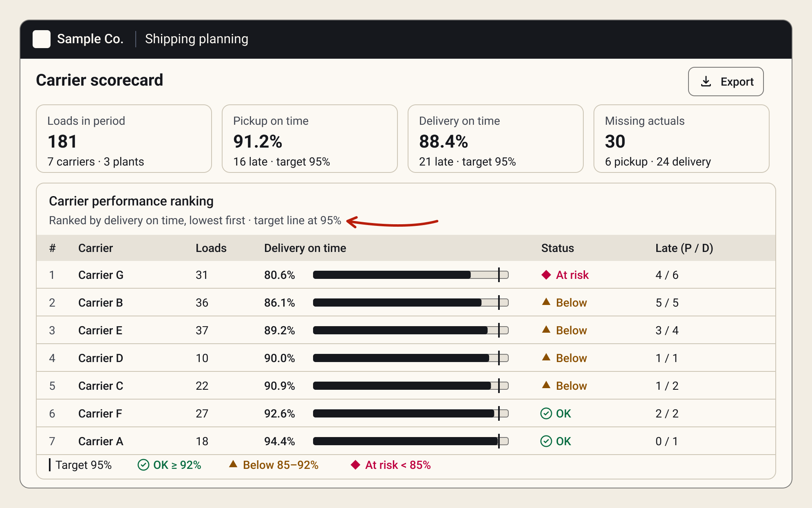Click the Below triangle icon for Carrier D
Screen dimensions: 812x508
click(x=546, y=358)
